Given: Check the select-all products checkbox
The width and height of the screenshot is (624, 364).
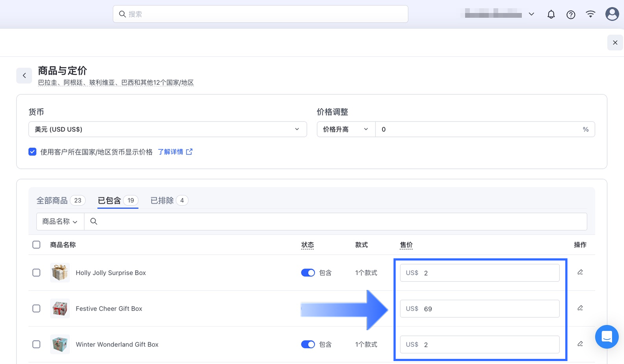Looking at the screenshot, I should point(36,245).
